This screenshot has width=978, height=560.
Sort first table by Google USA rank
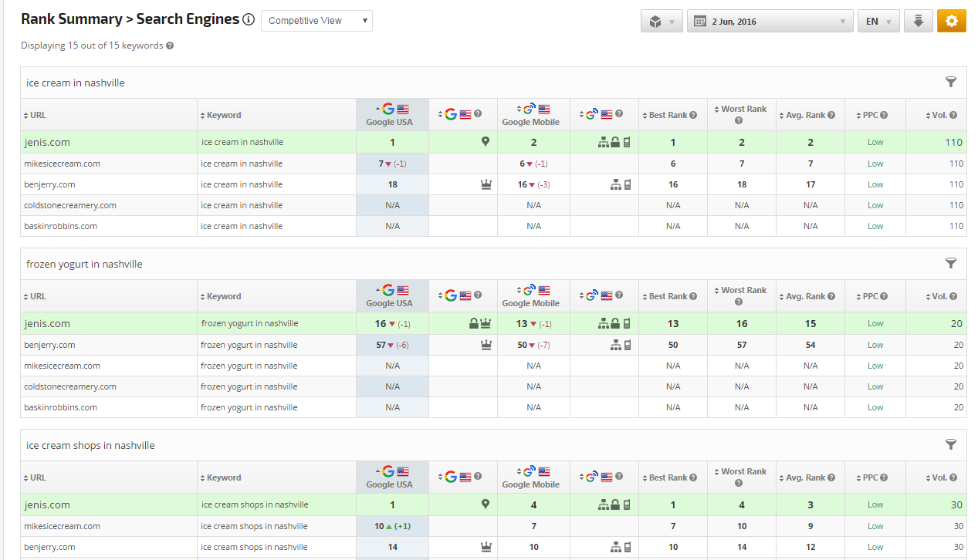(x=389, y=115)
